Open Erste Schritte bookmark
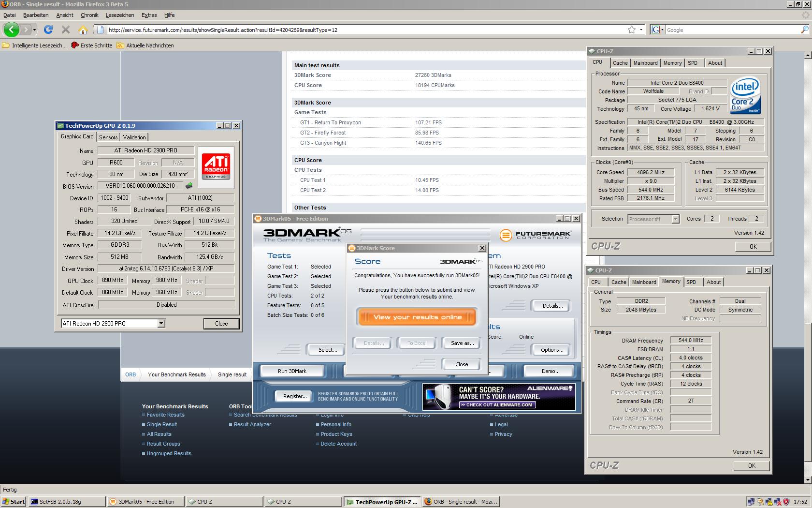Viewport: 812px width, 508px height. [91, 45]
